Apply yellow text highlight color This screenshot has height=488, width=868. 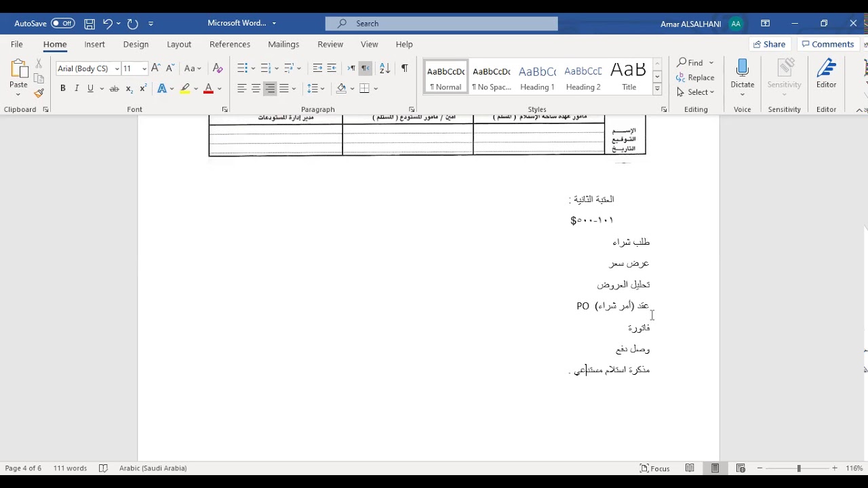[x=185, y=89]
